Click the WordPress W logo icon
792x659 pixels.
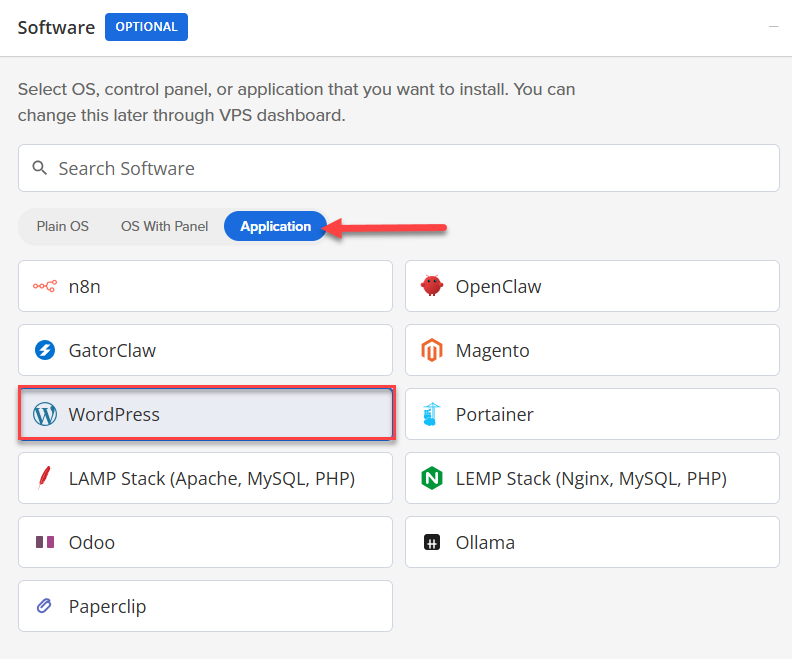coord(44,414)
